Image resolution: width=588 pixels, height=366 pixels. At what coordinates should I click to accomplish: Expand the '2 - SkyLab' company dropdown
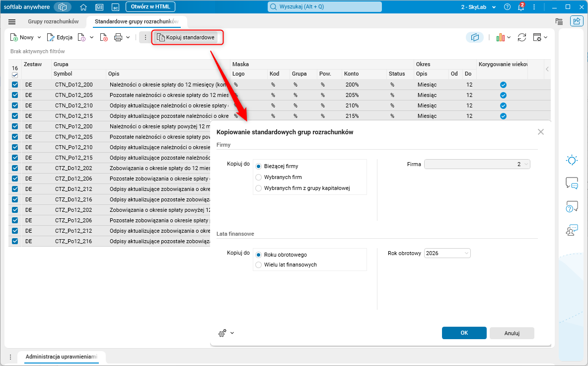[x=494, y=7]
